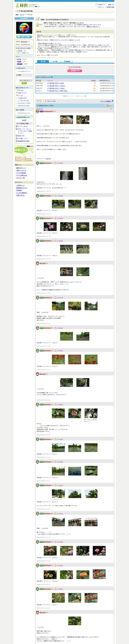Open the 伝言板 11件 menu link
This screenshot has width=129, height=644.
[19, 62]
